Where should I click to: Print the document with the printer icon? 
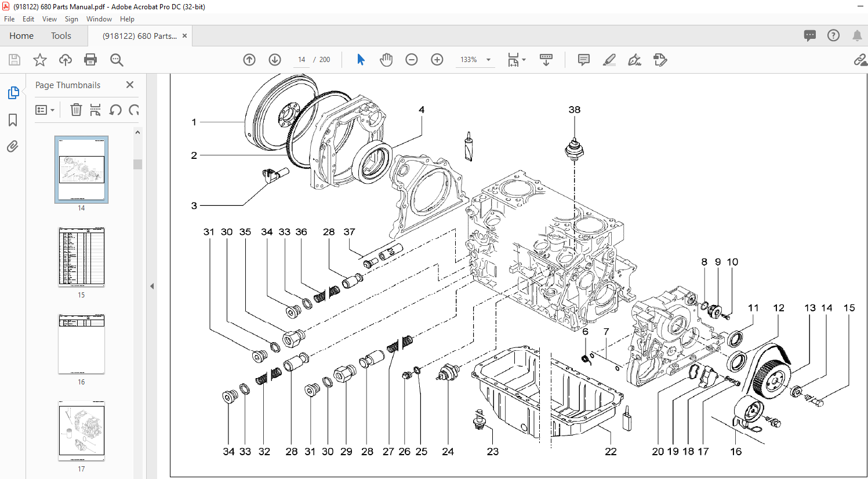point(90,60)
